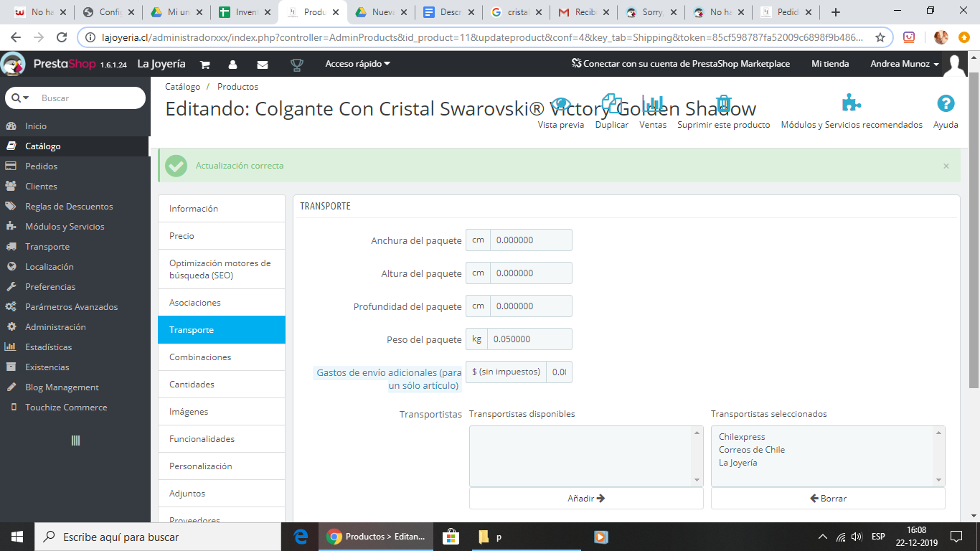This screenshot has height=551, width=980.
Task: Dismiss the Actualización correcta alert
Action: click(946, 166)
